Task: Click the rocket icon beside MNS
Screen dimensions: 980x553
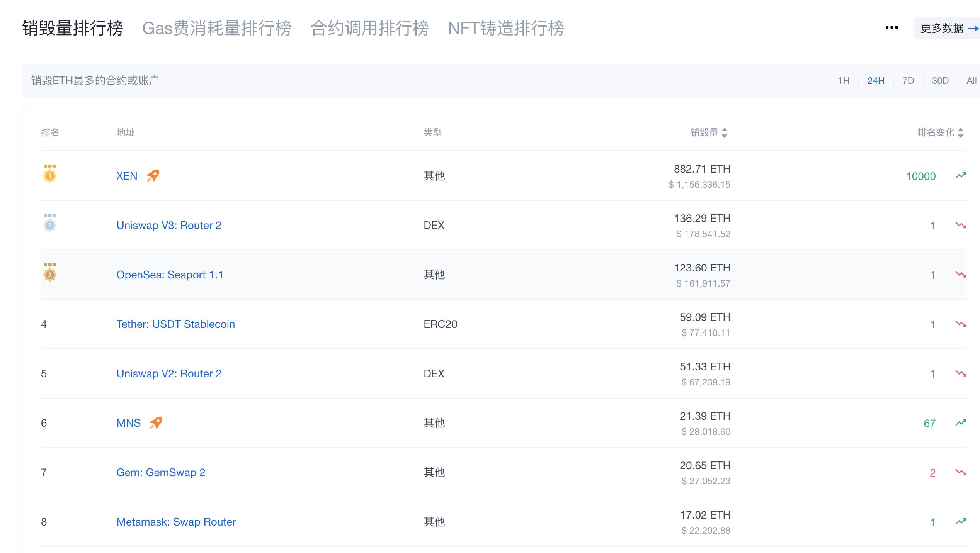Action: (156, 422)
